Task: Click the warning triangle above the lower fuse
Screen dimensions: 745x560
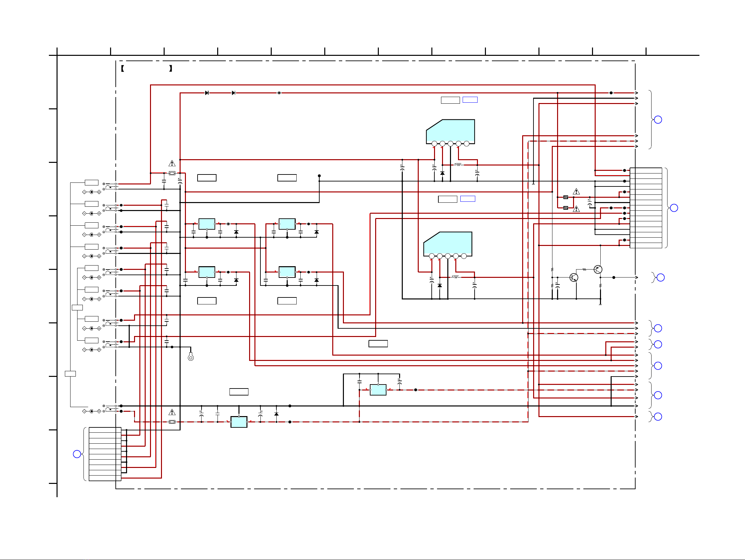Action: pos(172,412)
